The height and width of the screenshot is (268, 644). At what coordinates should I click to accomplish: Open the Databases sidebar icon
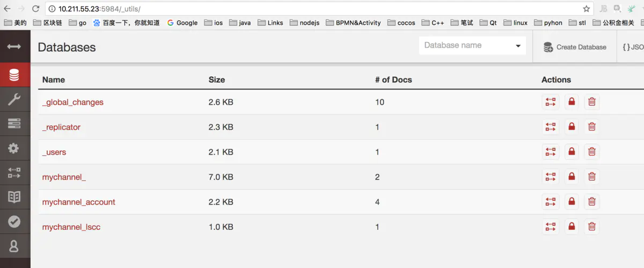14,75
